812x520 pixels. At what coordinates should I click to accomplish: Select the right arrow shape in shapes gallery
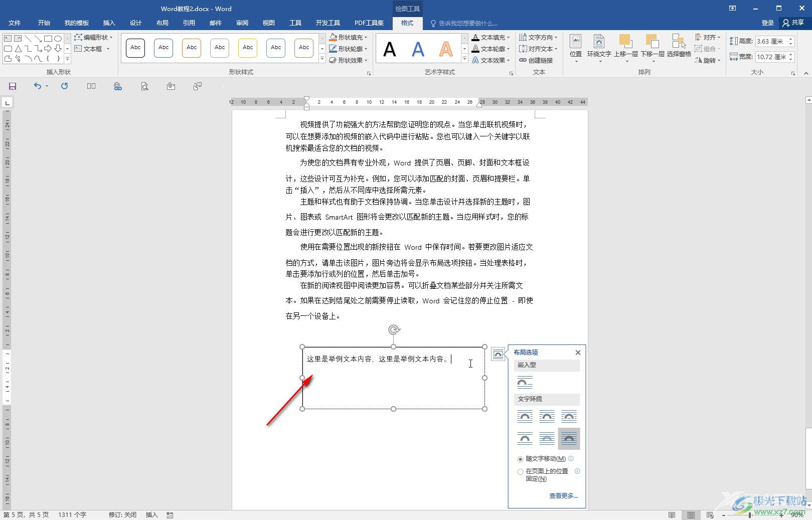point(48,49)
